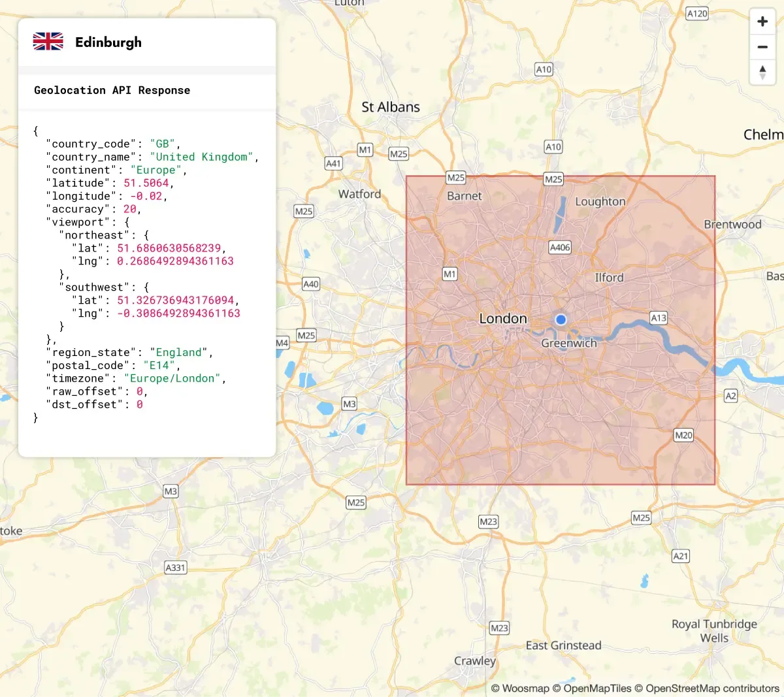This screenshot has width=784, height=697.
Task: Open the OpenStreetMap contributors link
Action: tap(707, 689)
